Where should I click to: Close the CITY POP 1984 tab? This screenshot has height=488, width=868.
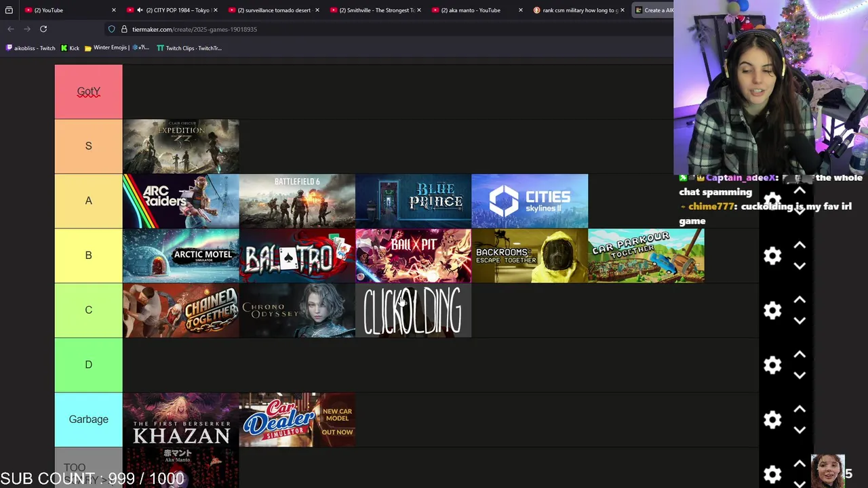[x=216, y=10]
